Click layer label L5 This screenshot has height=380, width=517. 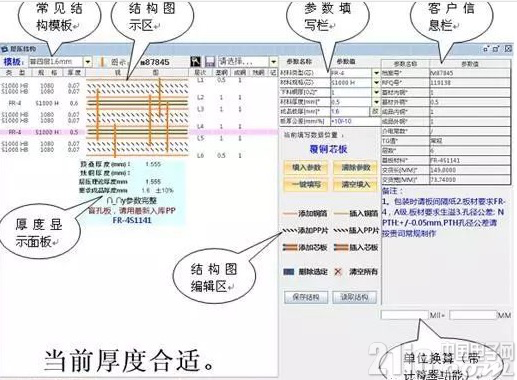(200, 138)
